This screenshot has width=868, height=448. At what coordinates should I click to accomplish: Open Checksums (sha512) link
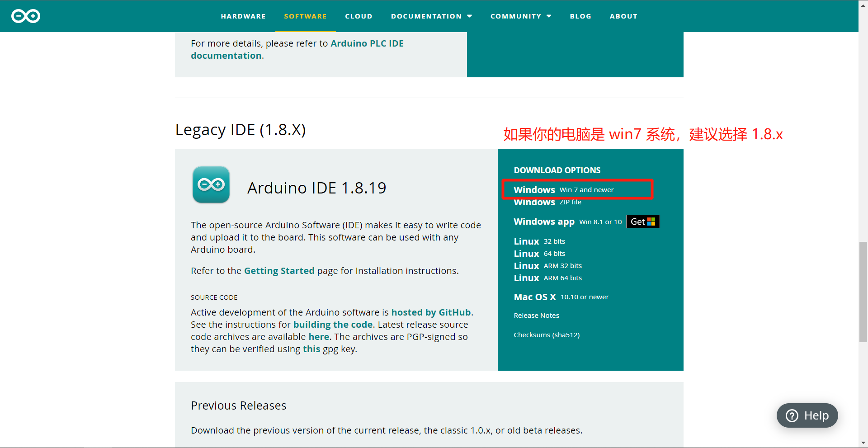tap(547, 335)
